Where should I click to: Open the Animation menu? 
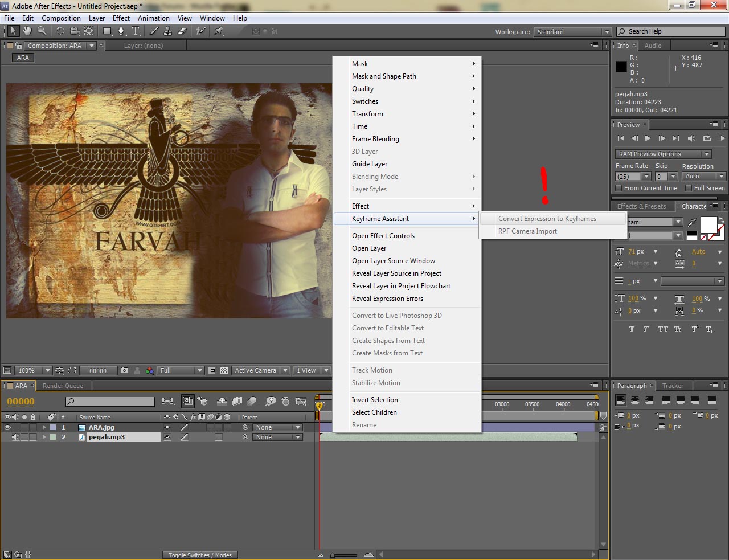(154, 18)
